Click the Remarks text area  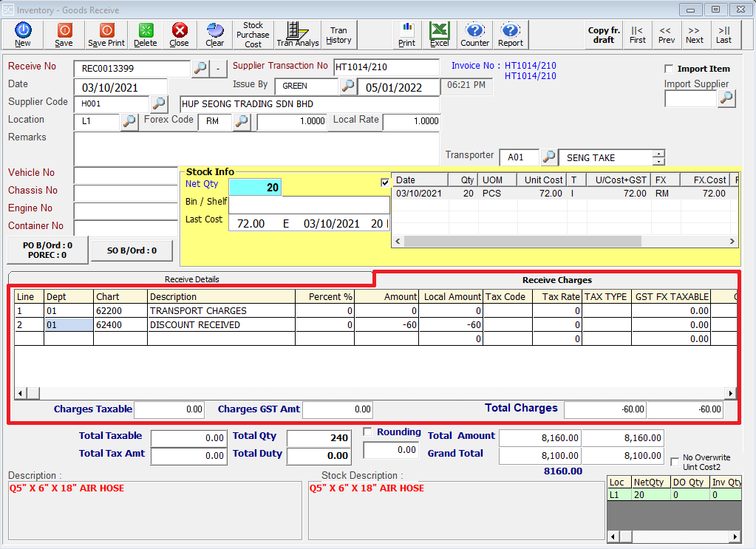click(x=256, y=149)
